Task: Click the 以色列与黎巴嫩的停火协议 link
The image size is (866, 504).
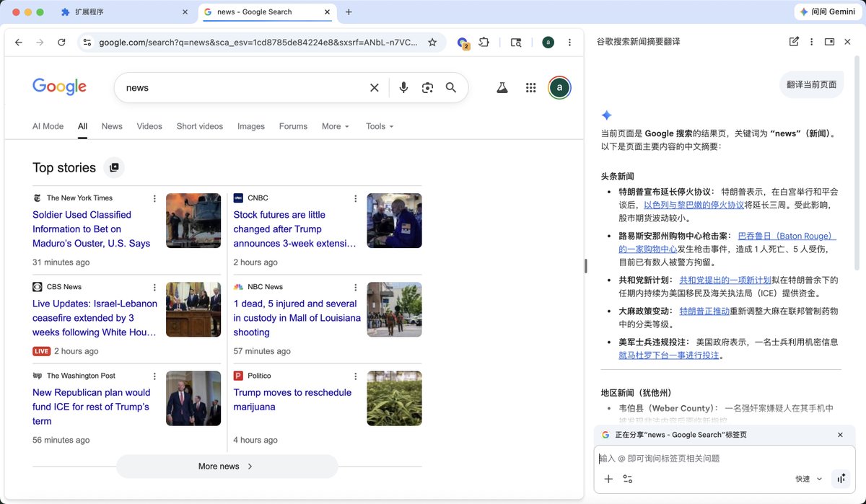Action: point(694,205)
